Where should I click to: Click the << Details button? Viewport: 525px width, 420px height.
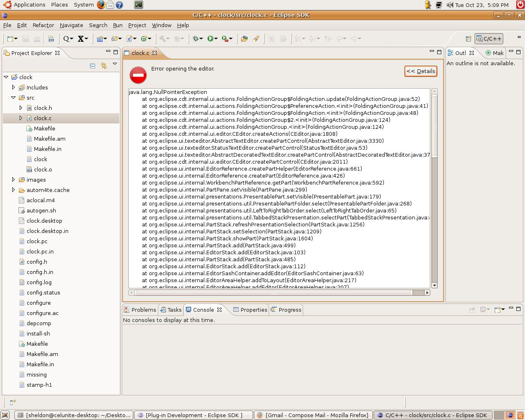421,71
